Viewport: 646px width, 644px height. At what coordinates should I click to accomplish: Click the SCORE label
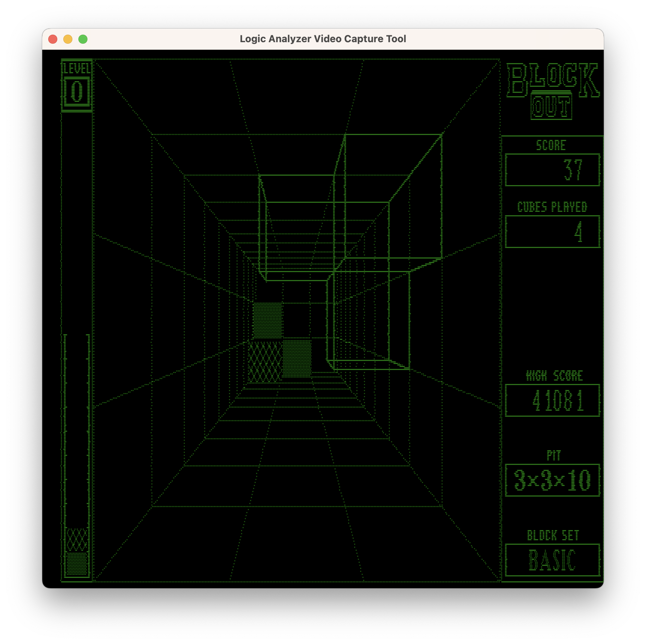click(551, 145)
